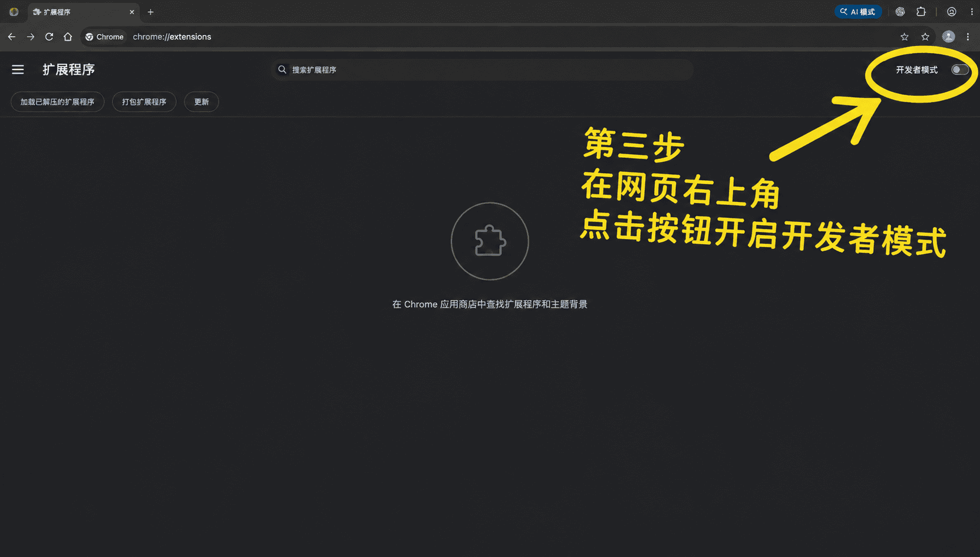Click the profile avatar photo beside address bar
This screenshot has width=980, height=557.
click(948, 37)
